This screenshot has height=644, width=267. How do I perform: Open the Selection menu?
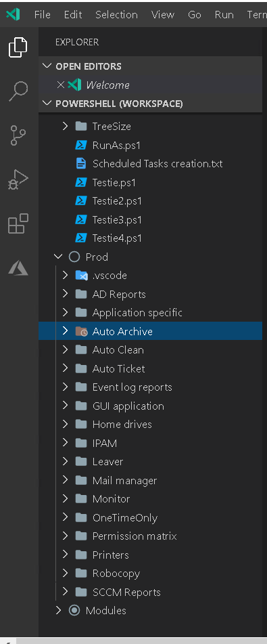coord(116,15)
